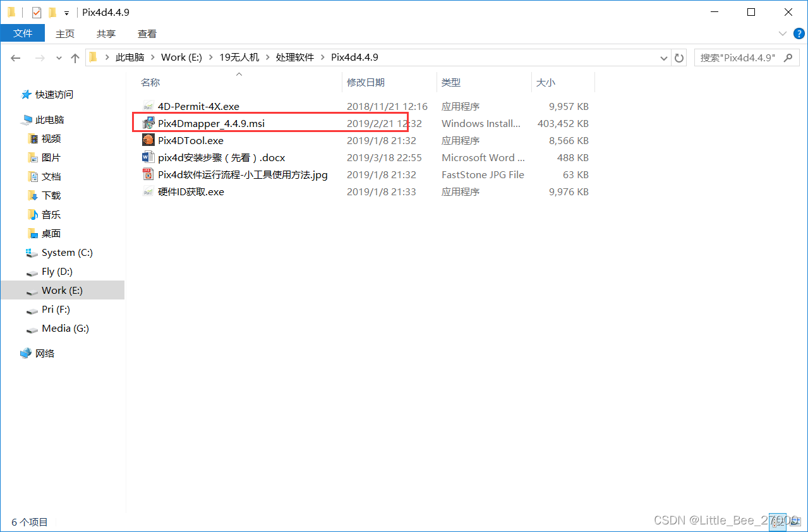Click the 音乐 folder icon
Viewport: 808px width, 532px height.
click(x=33, y=214)
